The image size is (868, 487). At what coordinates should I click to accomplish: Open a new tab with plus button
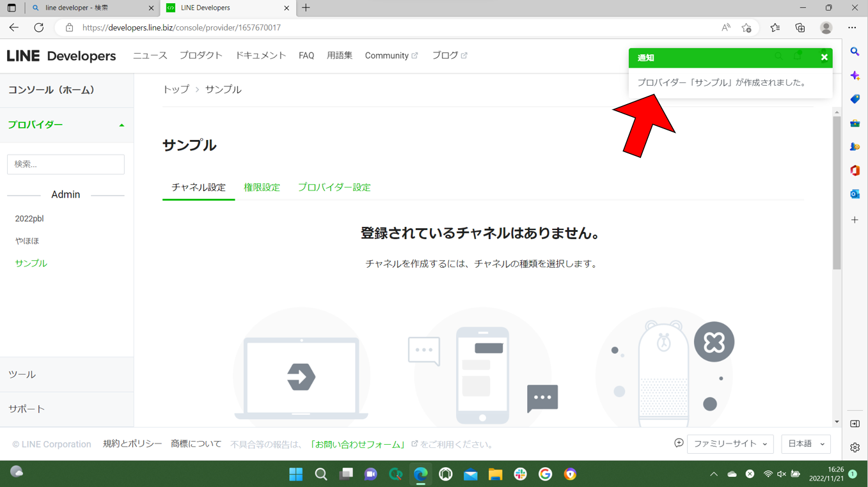pyautogui.click(x=306, y=8)
